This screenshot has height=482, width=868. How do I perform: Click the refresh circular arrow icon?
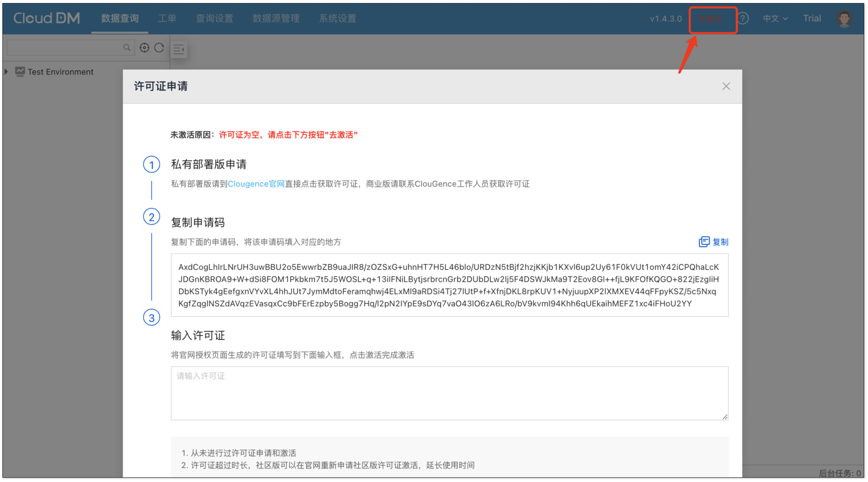click(159, 48)
